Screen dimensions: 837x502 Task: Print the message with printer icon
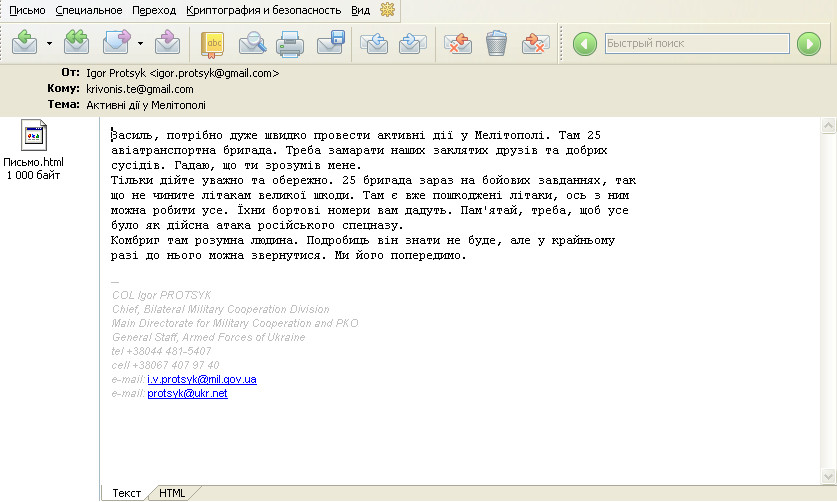click(290, 43)
